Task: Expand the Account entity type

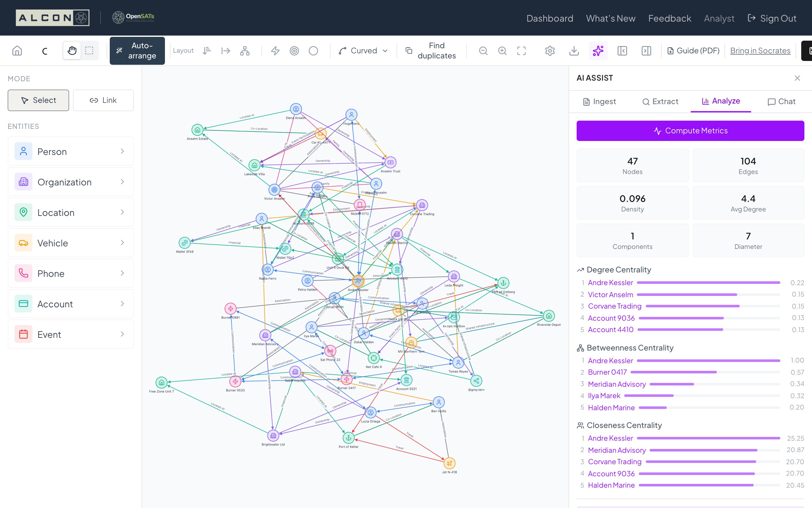Action: click(x=71, y=304)
